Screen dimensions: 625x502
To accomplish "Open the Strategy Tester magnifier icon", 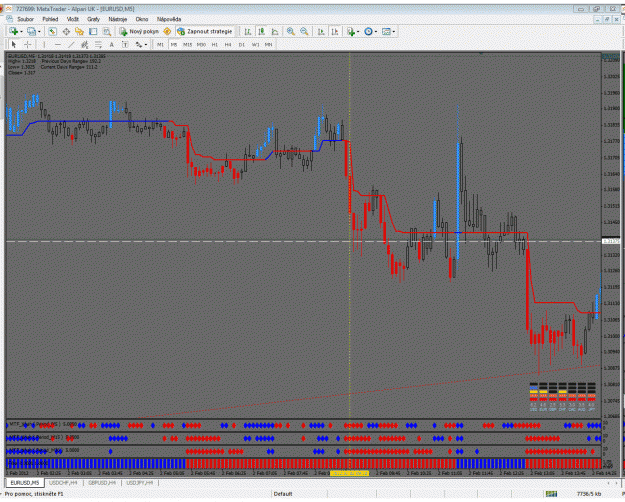I will (106, 31).
